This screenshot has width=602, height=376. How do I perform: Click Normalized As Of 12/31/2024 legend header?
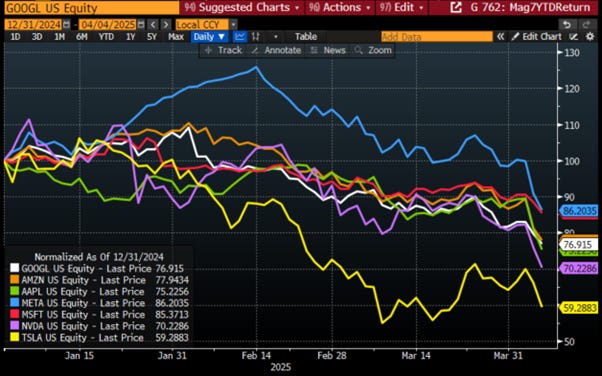pos(99,257)
